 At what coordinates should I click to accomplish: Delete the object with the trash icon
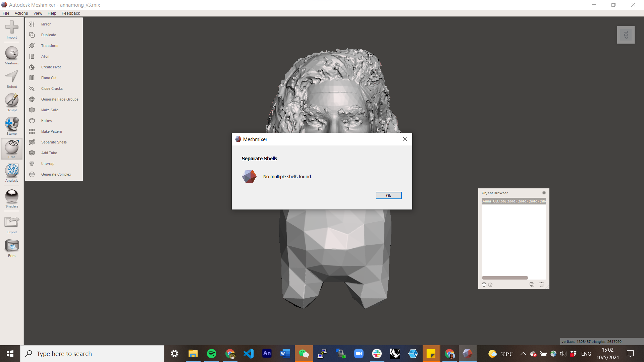[x=542, y=285]
